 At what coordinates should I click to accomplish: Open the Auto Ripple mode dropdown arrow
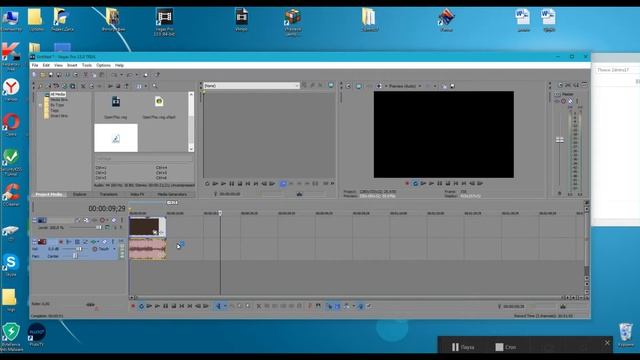coord(353,306)
